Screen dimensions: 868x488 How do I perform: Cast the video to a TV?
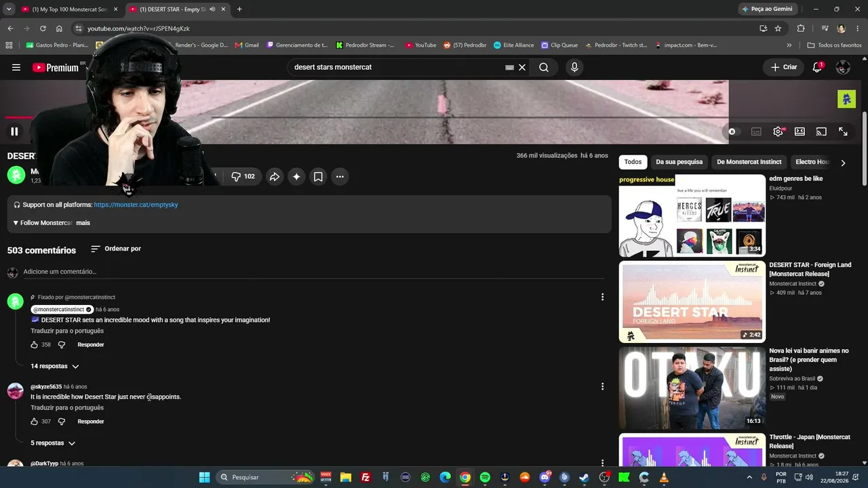click(x=821, y=131)
